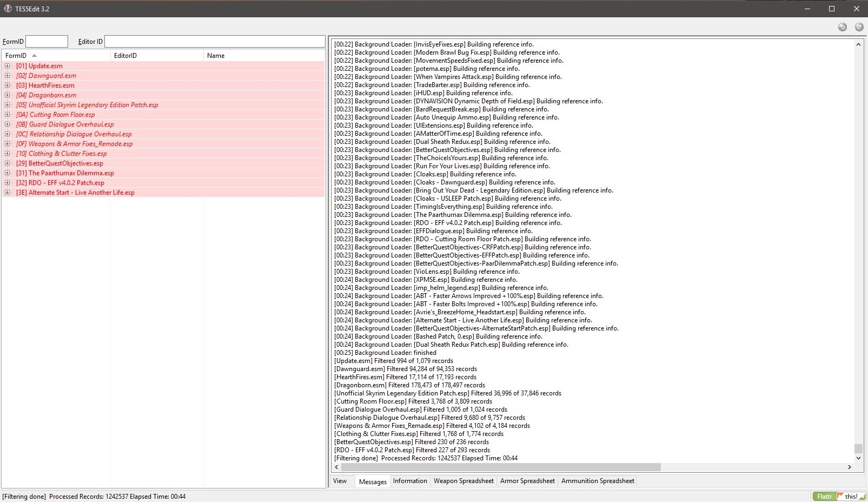This screenshot has height=502, width=868.
Task: Expand RDO - EFF v4.0.2 Patch.esp node
Action: tap(8, 183)
